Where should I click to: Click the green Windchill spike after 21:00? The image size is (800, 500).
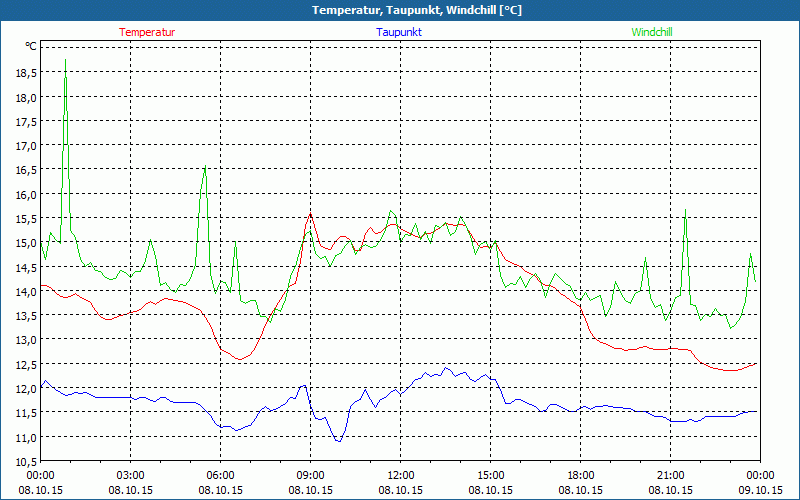coord(685,210)
